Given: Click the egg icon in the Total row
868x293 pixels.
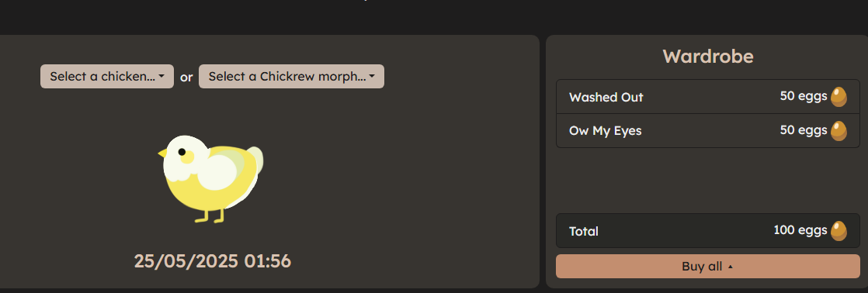Looking at the screenshot, I should click(x=838, y=231).
